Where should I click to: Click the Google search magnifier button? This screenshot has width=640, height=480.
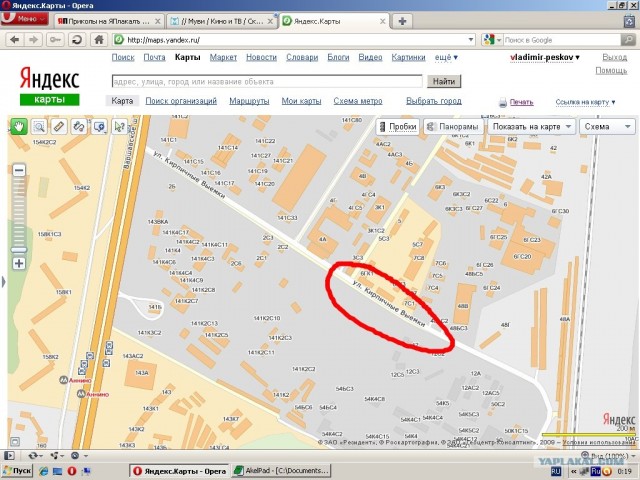tap(628, 40)
